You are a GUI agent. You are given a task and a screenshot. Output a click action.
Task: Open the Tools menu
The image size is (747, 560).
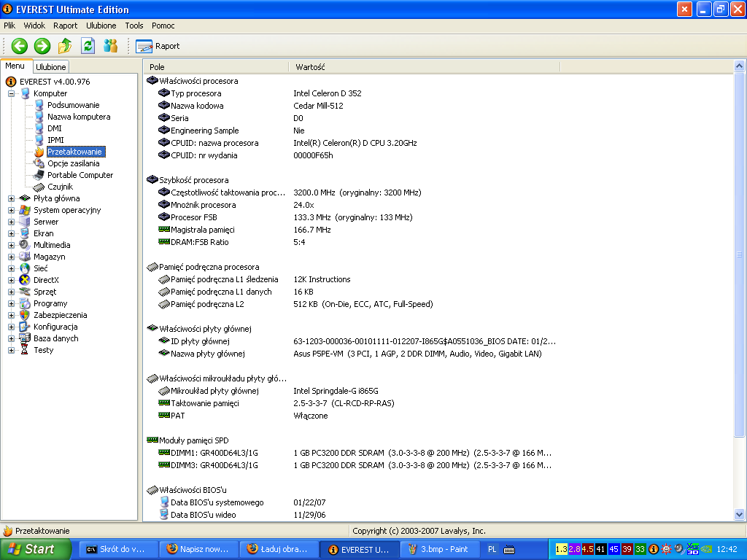tap(134, 26)
